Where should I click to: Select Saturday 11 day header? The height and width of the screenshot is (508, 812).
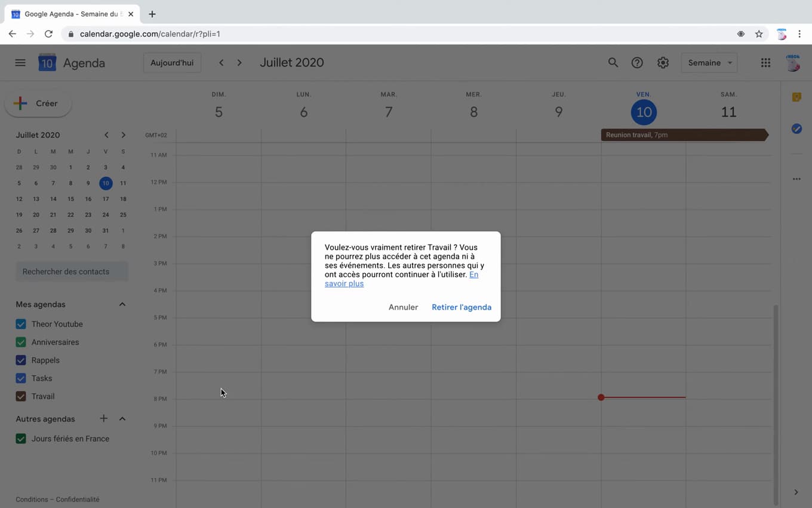(728, 112)
